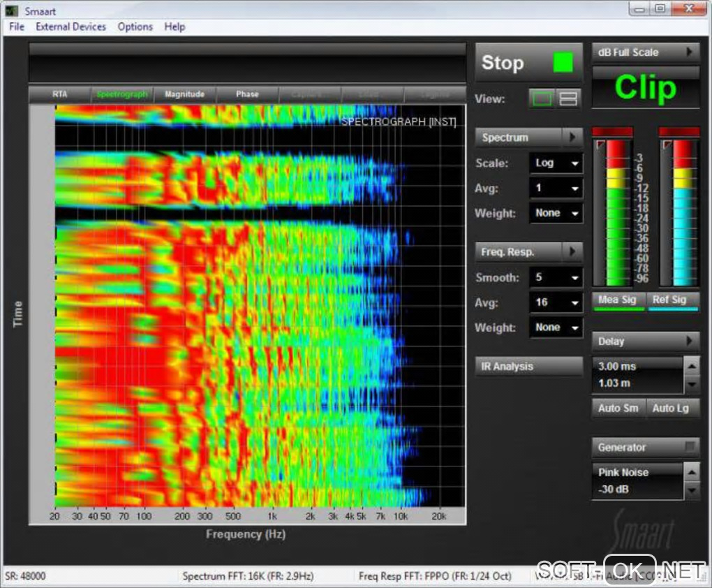Image resolution: width=712 pixels, height=588 pixels.
Task: Click reference meter red clip indicator
Action: click(679, 132)
